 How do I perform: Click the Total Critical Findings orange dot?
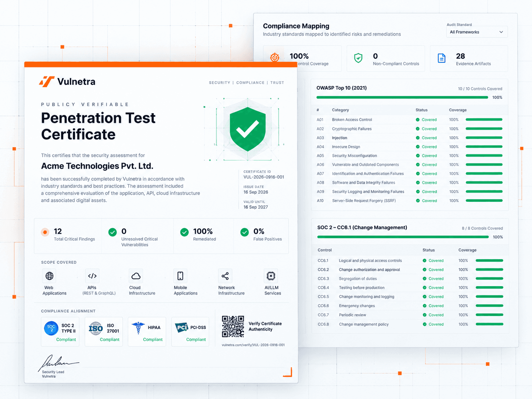(x=45, y=232)
